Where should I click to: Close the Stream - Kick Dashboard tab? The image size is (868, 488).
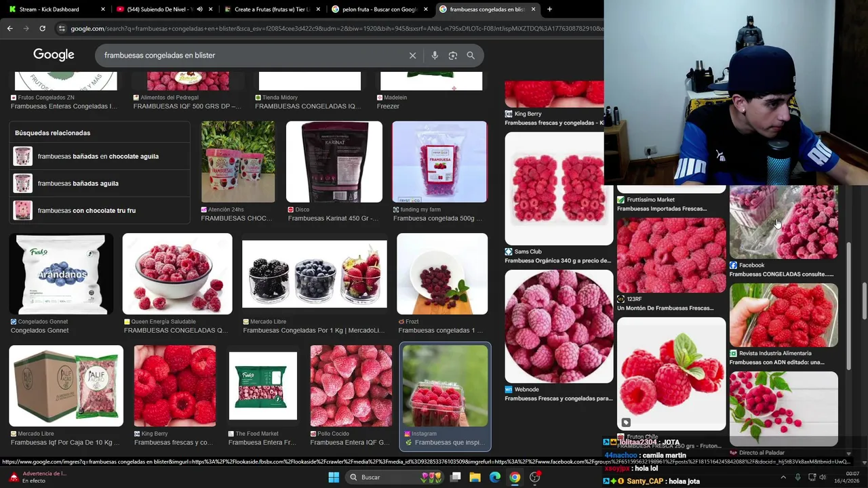click(103, 9)
